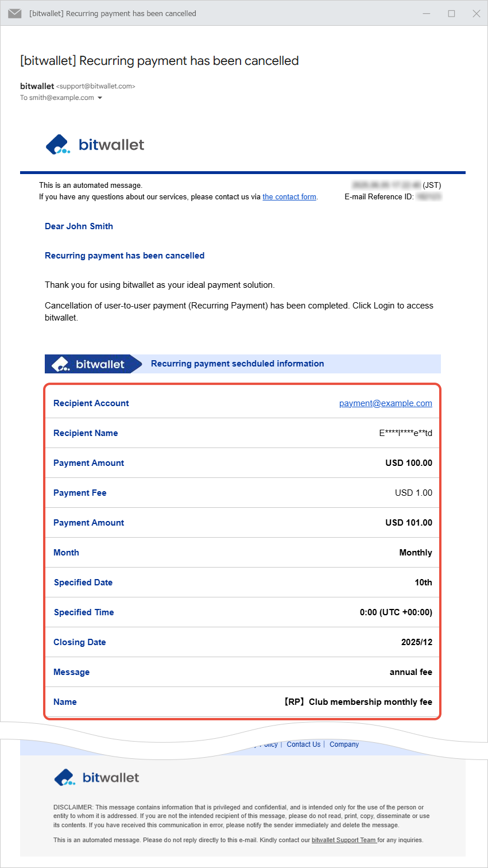The width and height of the screenshot is (488, 868).
Task: Click '10th' date value
Action: pyautogui.click(x=423, y=582)
